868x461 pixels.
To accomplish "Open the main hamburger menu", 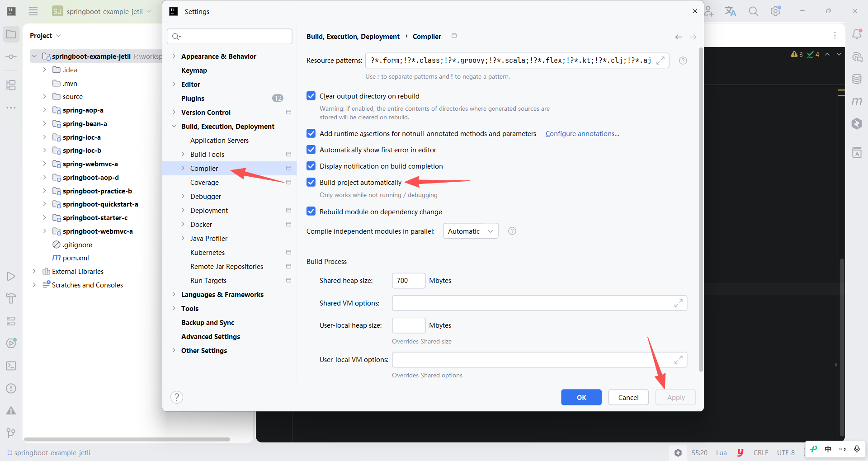I will pos(33,11).
